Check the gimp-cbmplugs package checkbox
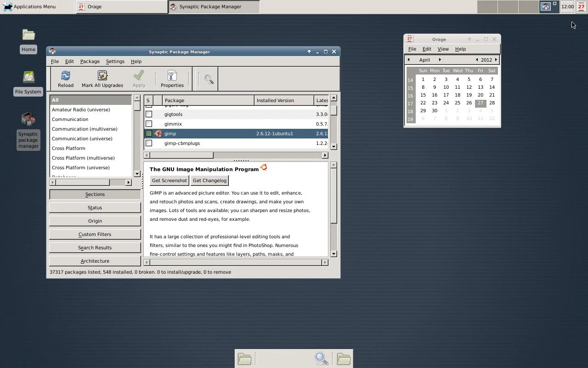588x368 pixels. pos(148,143)
